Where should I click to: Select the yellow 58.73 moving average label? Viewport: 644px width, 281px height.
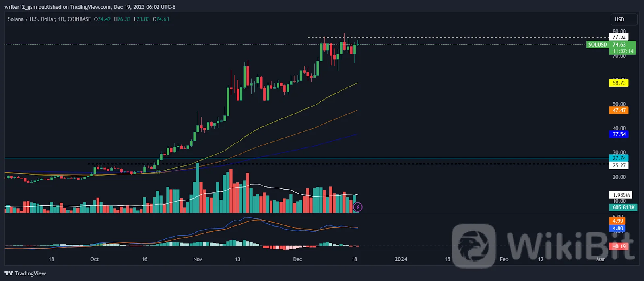coord(619,83)
